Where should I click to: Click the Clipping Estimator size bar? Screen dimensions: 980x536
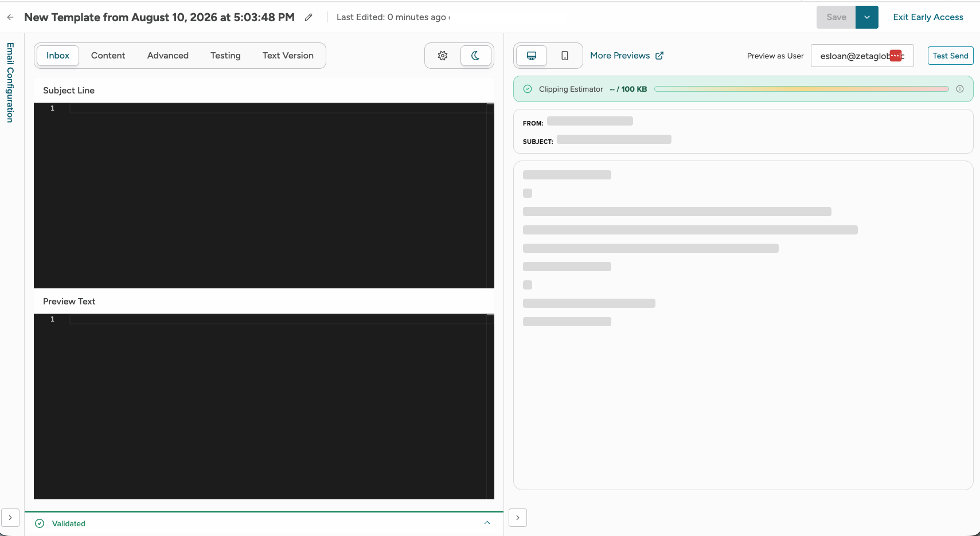802,89
